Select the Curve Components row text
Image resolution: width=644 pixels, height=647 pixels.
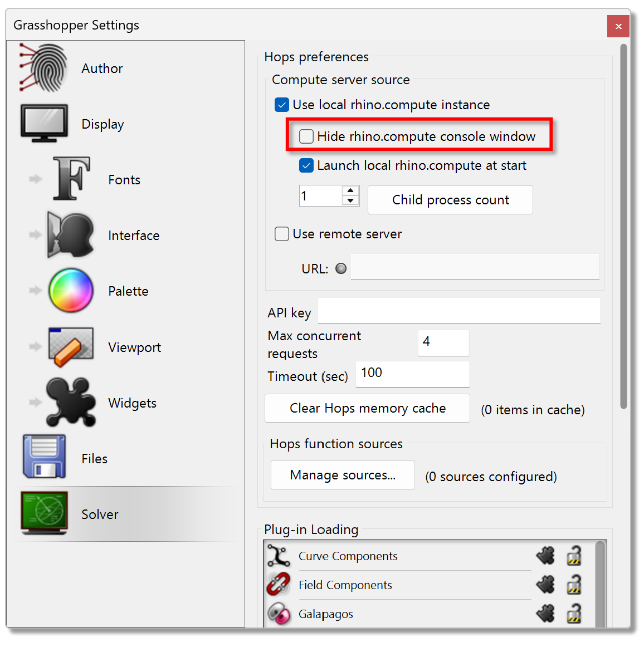(x=348, y=556)
